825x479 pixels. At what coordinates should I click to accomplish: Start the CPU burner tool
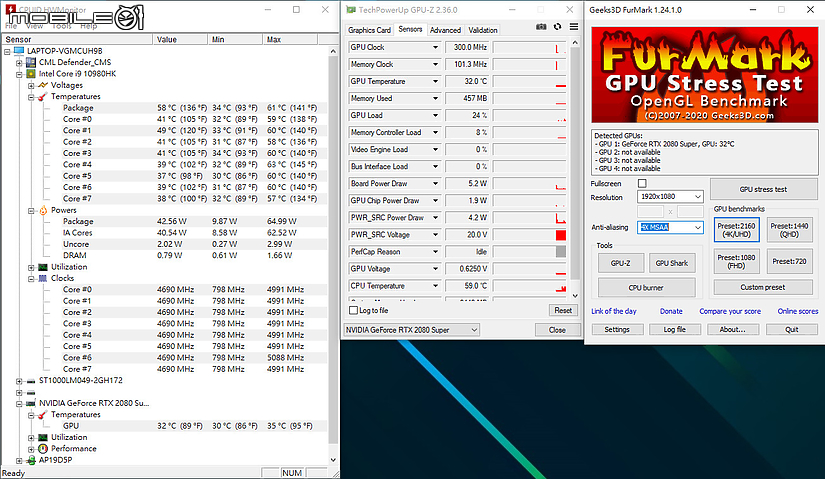tap(646, 288)
